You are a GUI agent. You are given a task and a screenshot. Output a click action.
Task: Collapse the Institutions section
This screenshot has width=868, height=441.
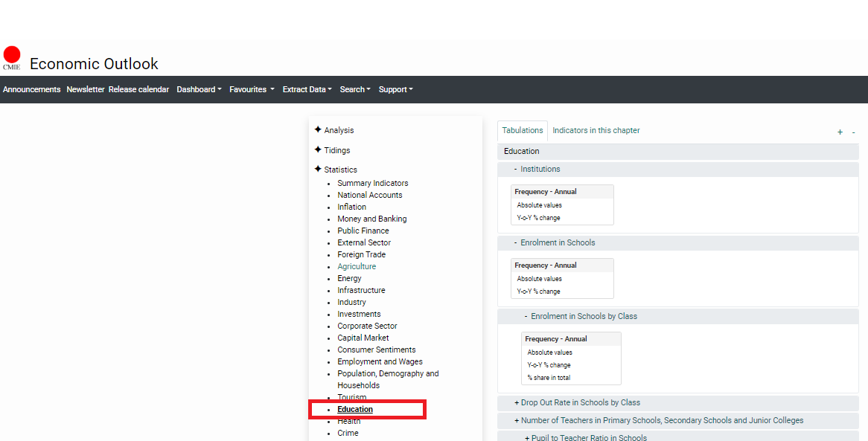coord(515,169)
